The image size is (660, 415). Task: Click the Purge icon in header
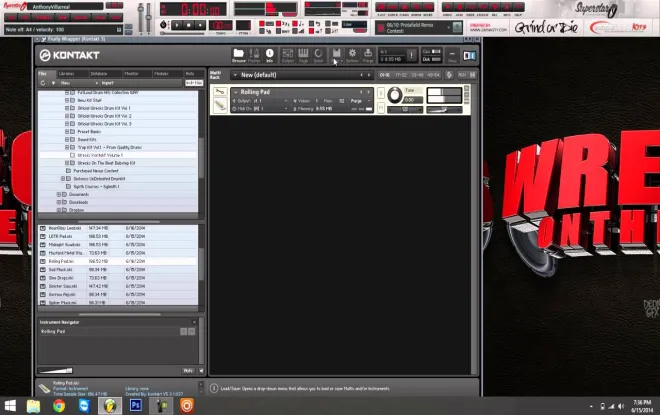(368, 56)
